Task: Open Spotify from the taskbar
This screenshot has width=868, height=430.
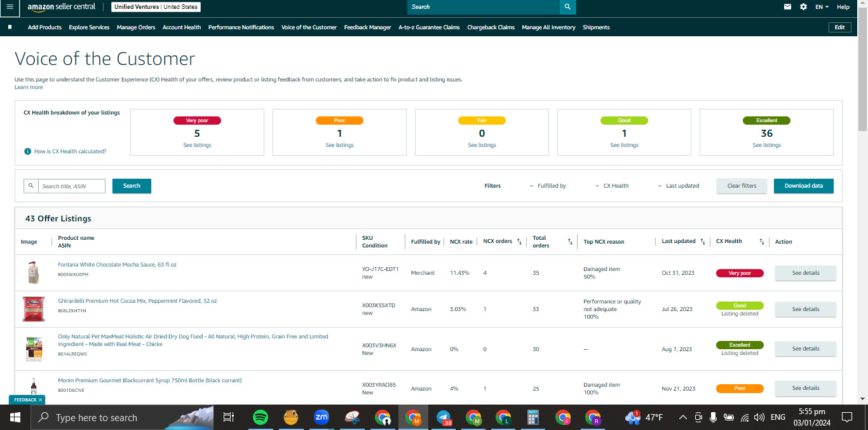Action: pyautogui.click(x=260, y=418)
